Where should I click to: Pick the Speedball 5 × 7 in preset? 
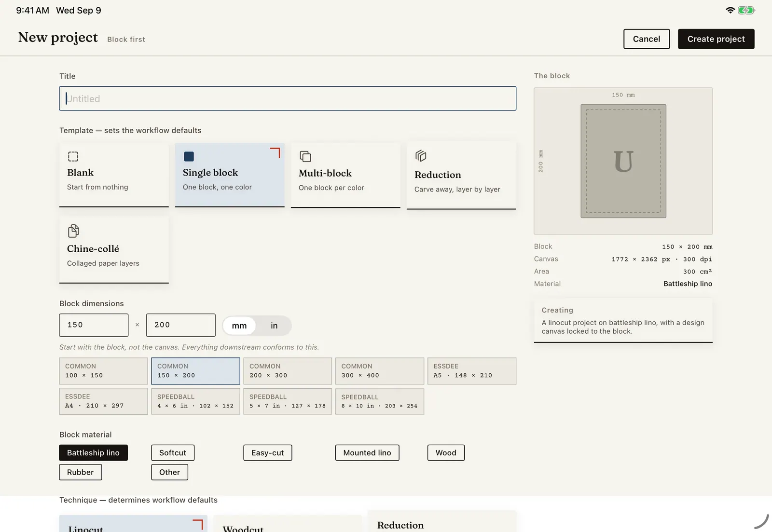tap(288, 401)
